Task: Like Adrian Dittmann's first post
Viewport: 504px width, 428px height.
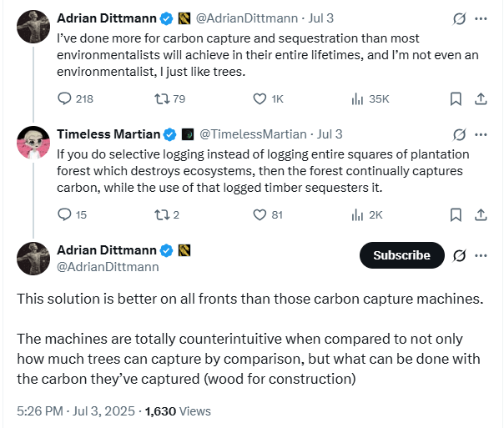Action: click(260, 98)
